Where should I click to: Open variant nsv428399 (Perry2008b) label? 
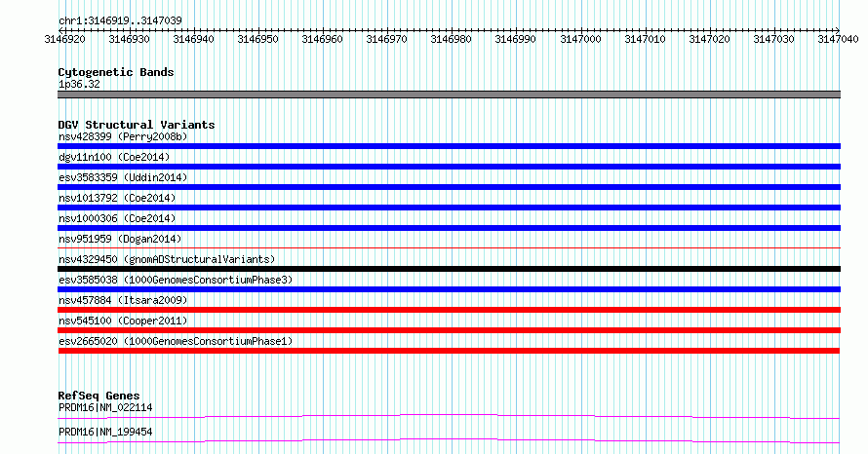(x=123, y=136)
